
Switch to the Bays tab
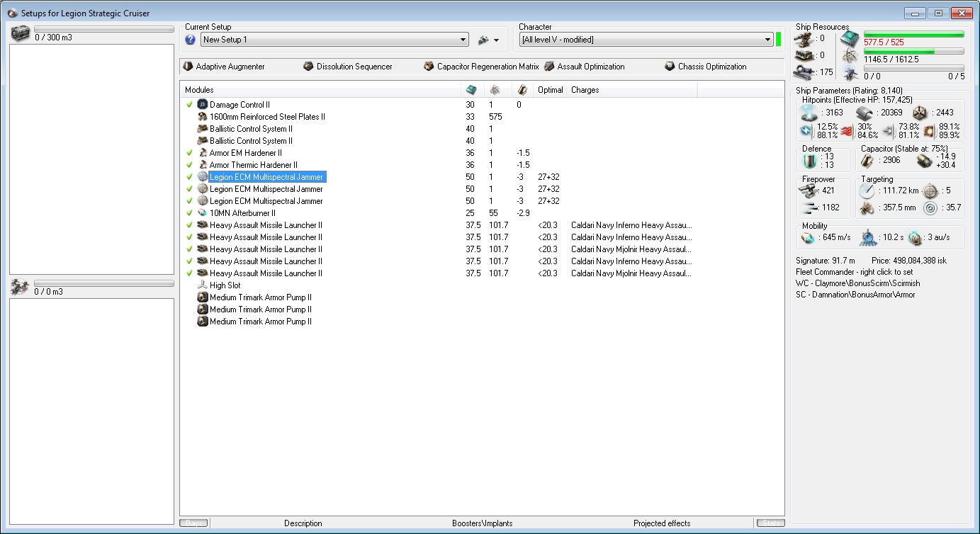(x=194, y=523)
